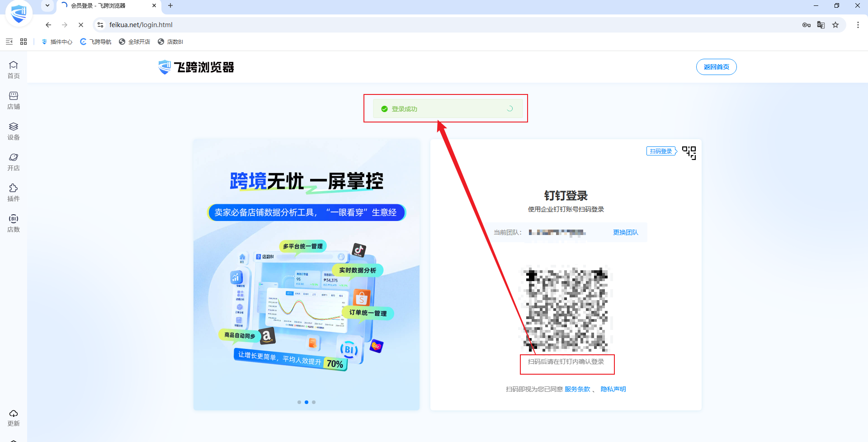Select the second banner carousel dot

tap(307, 402)
